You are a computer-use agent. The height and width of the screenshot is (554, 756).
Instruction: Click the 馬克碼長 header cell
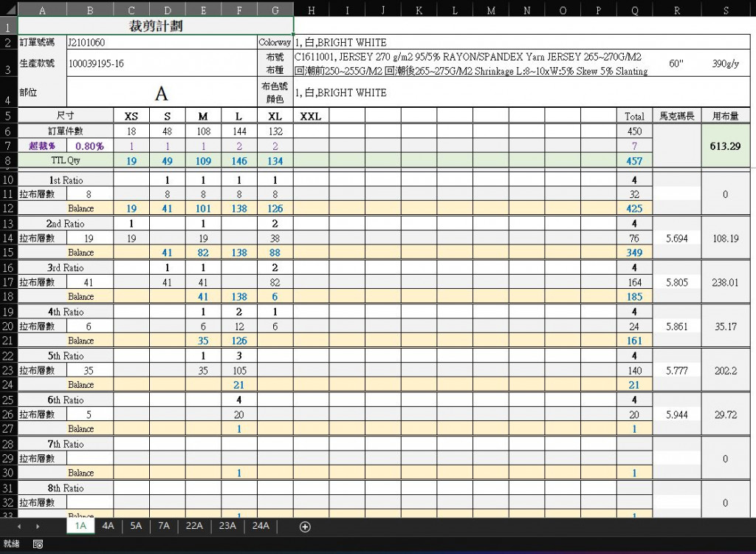pos(677,116)
